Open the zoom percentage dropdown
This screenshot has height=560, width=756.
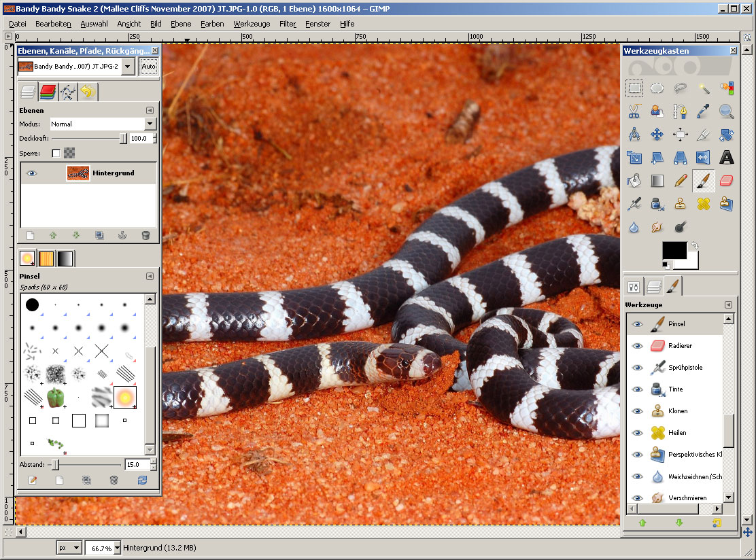(117, 548)
